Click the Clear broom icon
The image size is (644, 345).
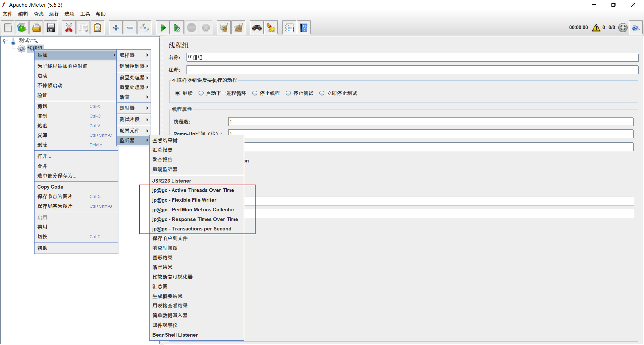(224, 27)
